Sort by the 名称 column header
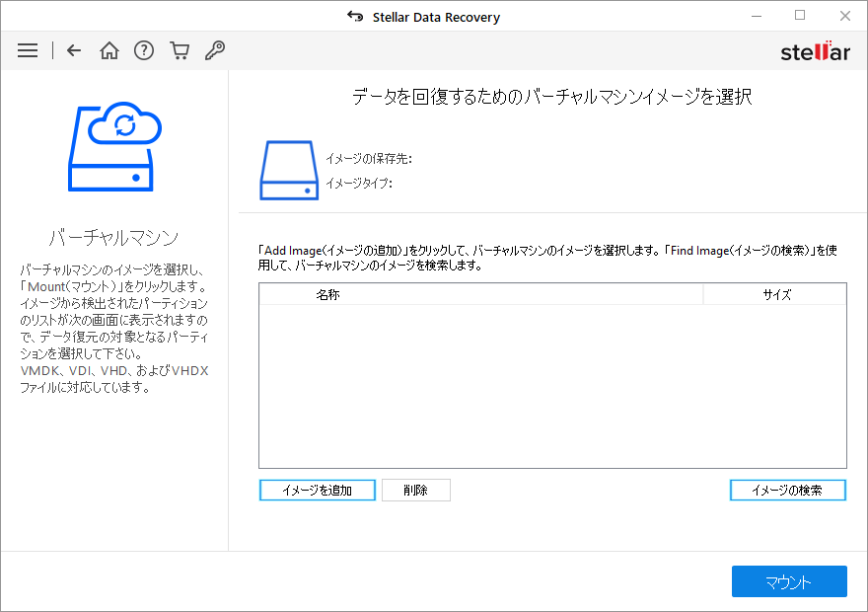 point(481,294)
